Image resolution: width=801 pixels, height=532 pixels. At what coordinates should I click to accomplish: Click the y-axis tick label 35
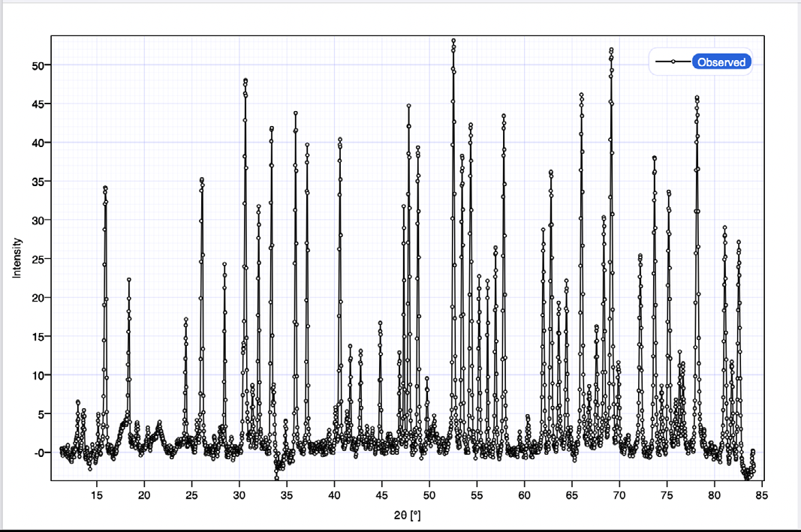pos(38,182)
